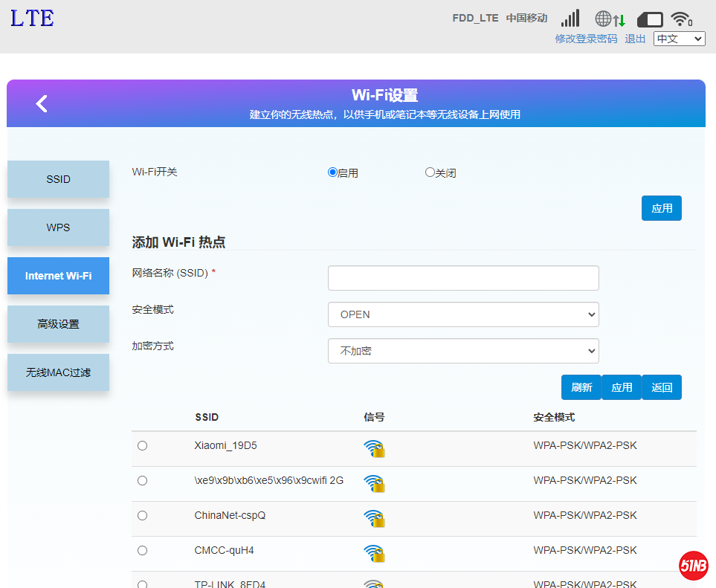Image resolution: width=716 pixels, height=588 pixels.
Task: Click the 修改登录密码 link
Action: coord(586,39)
